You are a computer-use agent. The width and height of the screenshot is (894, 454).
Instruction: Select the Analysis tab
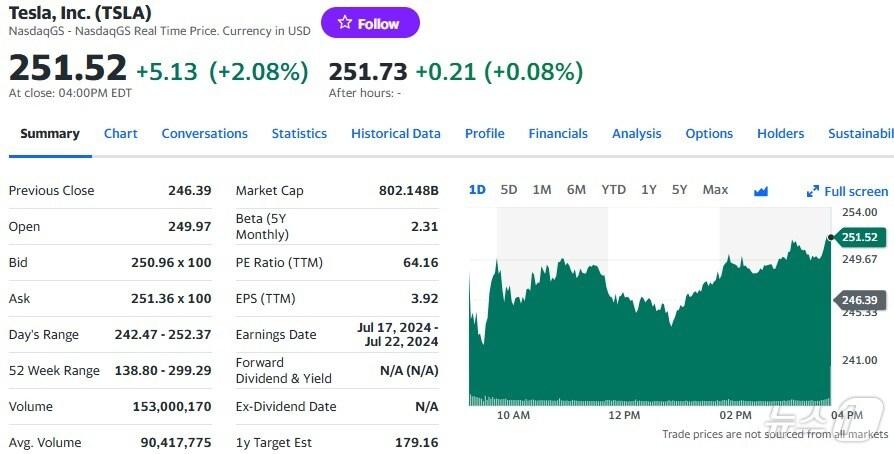click(x=636, y=134)
